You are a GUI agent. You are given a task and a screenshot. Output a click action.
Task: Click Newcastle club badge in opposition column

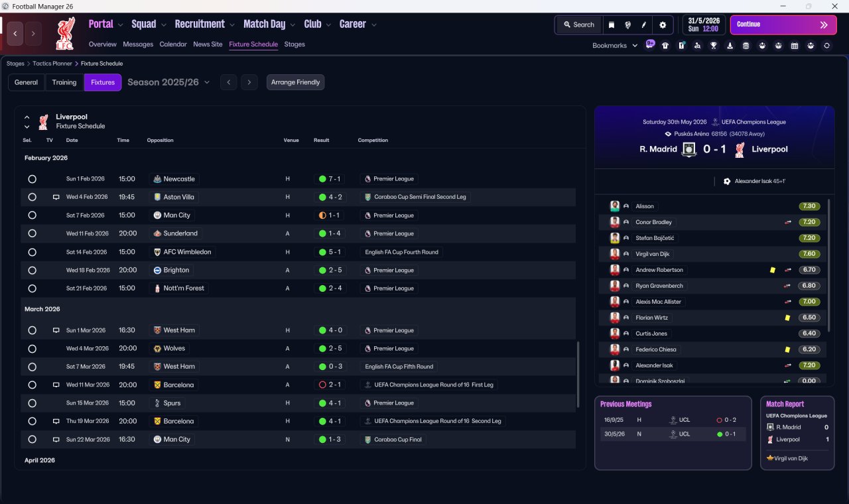pos(157,179)
